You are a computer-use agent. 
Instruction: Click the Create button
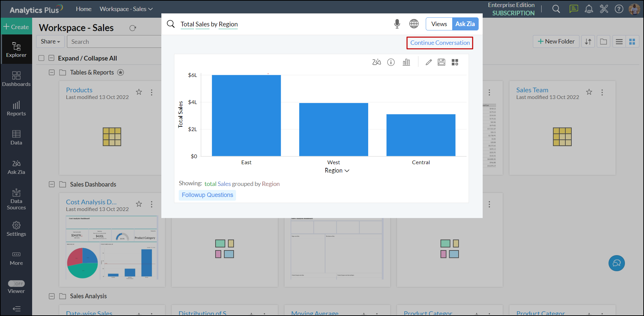pos(16,27)
